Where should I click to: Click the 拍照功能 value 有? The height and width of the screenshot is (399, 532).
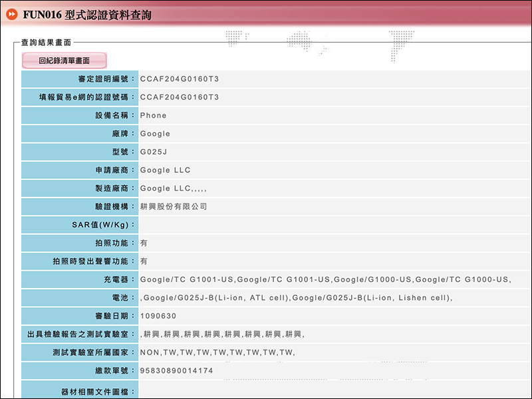coord(144,243)
